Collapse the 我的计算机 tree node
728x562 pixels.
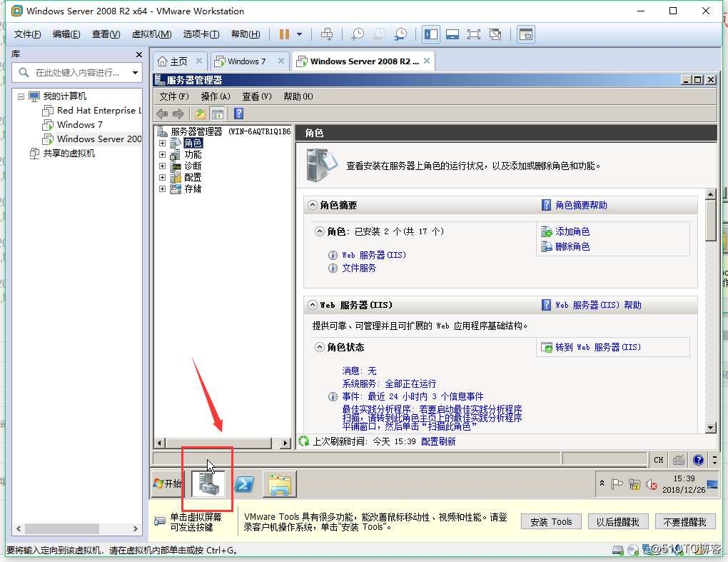[x=21, y=96]
